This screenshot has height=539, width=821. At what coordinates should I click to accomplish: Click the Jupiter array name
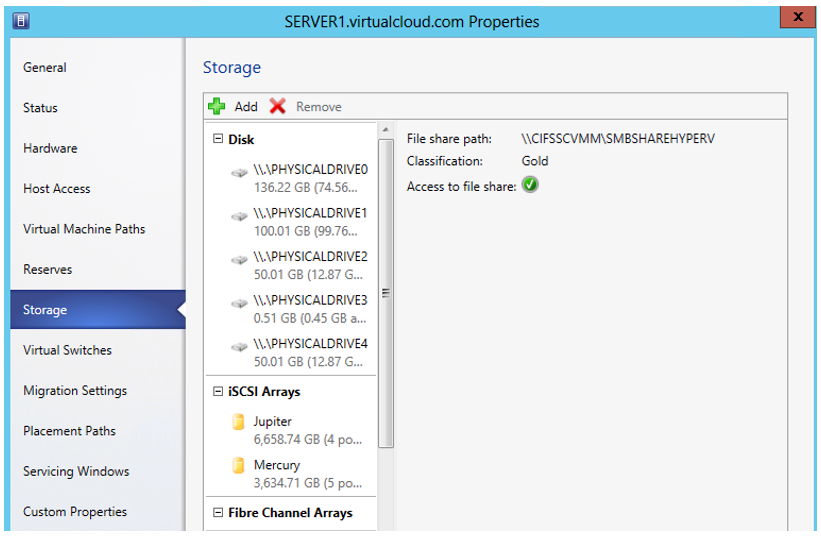coord(272,421)
